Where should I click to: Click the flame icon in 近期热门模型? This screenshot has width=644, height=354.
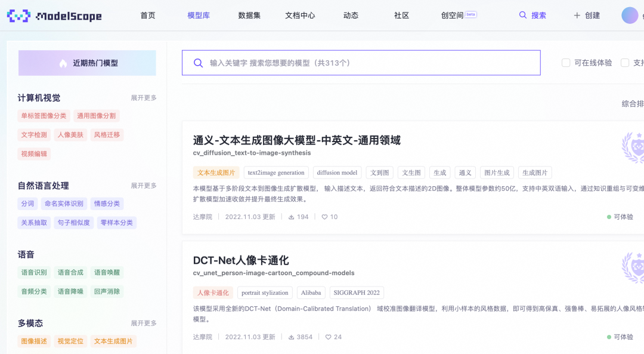(x=63, y=63)
